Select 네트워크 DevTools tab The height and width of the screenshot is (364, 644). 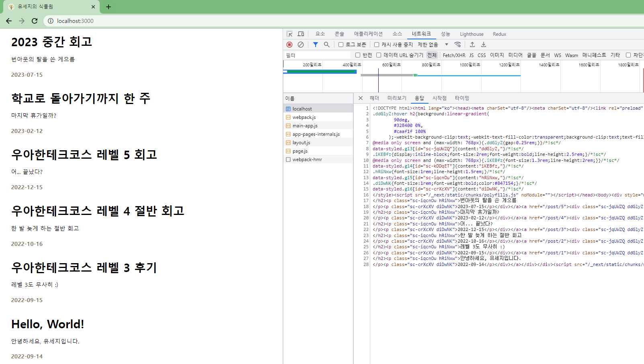421,34
